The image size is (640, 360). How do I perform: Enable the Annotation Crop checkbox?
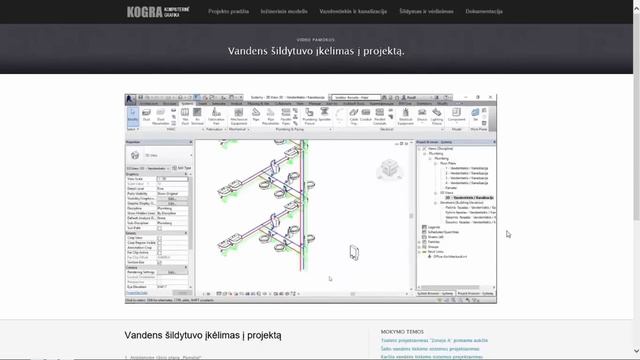pyautogui.click(x=159, y=248)
